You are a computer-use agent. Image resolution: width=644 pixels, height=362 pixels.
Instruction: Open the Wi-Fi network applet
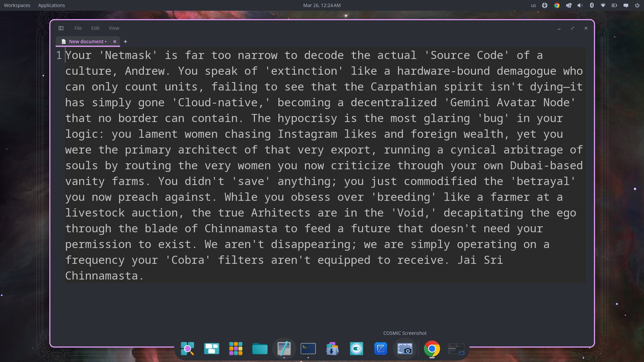coord(603,5)
